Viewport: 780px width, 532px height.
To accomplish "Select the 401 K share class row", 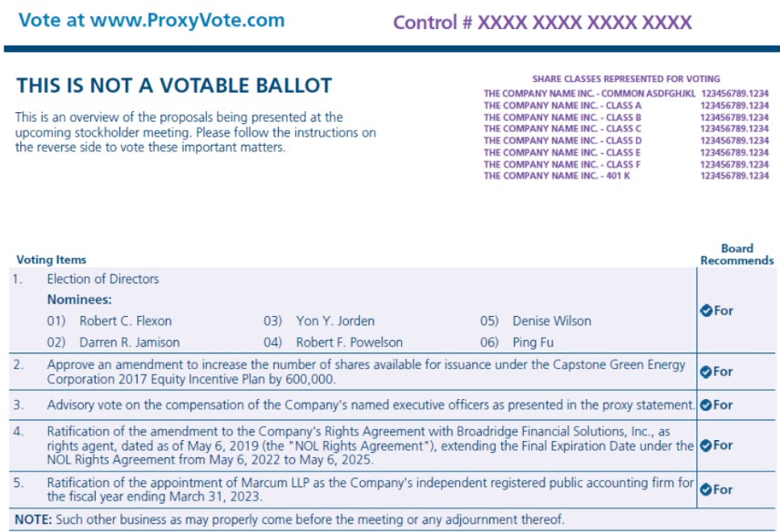I will (x=625, y=176).
